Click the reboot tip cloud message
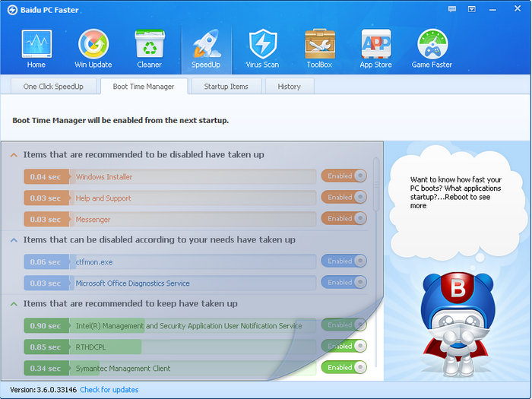 (x=455, y=192)
